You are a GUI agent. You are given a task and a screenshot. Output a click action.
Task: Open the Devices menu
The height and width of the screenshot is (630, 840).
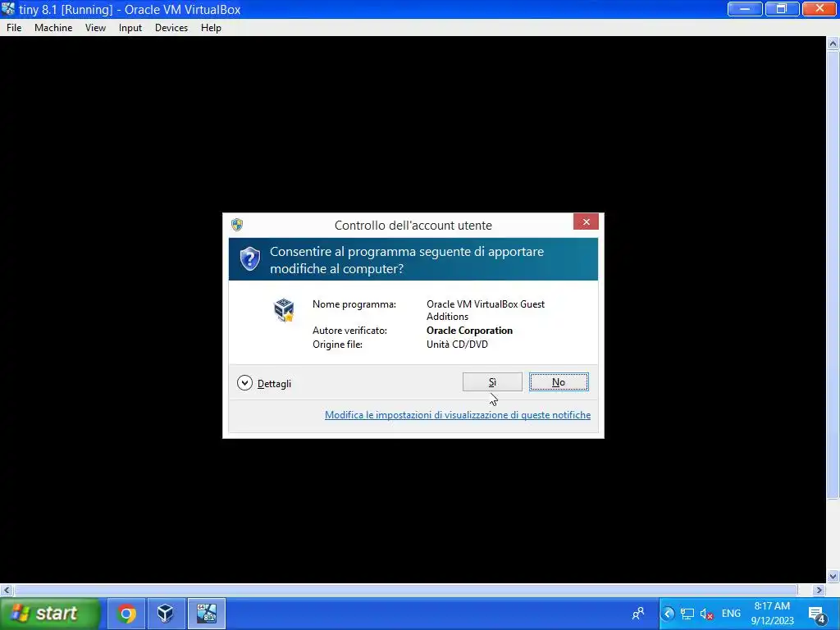point(171,27)
